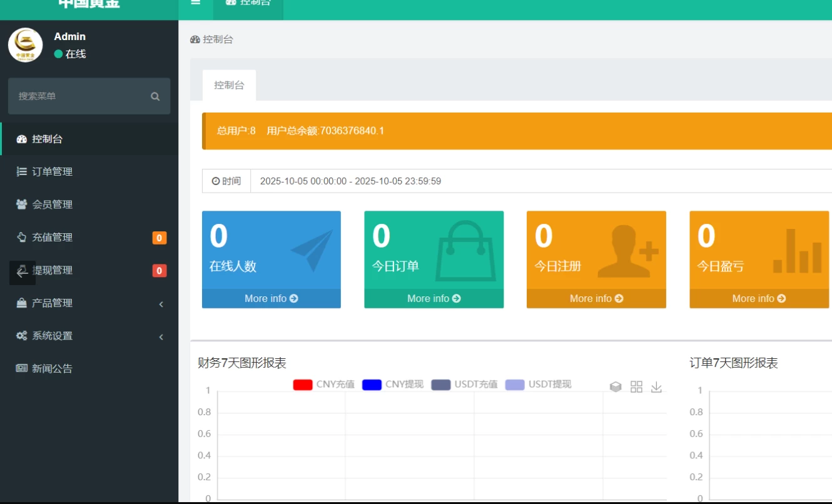The height and width of the screenshot is (504, 832).
Task: Click the 系统设置 chevron arrow
Action: click(x=161, y=337)
